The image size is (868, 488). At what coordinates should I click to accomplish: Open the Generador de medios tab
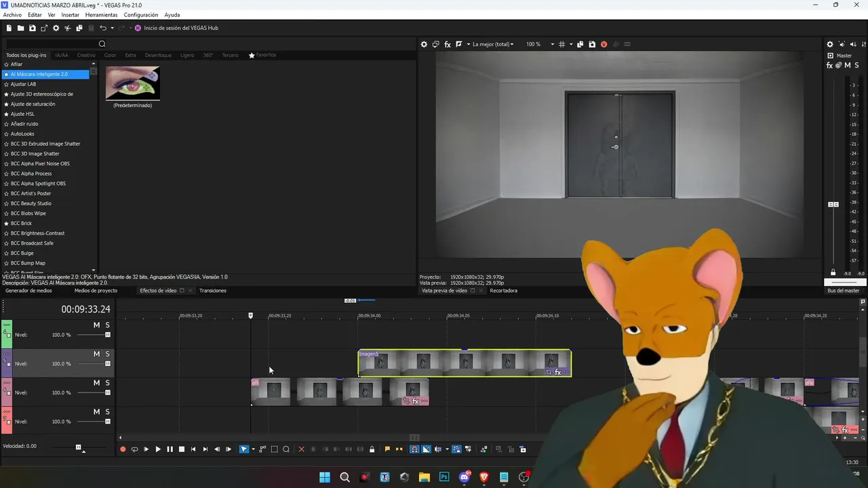click(28, 291)
